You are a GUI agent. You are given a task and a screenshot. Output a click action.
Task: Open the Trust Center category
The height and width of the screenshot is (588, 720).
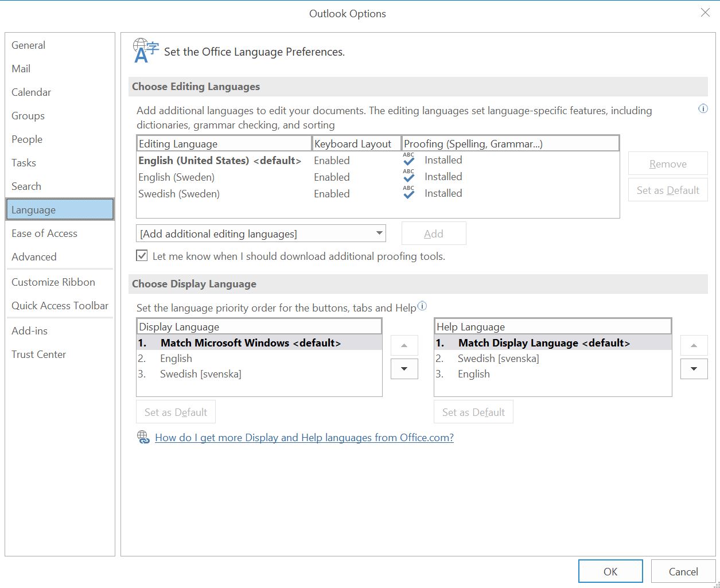(60, 355)
